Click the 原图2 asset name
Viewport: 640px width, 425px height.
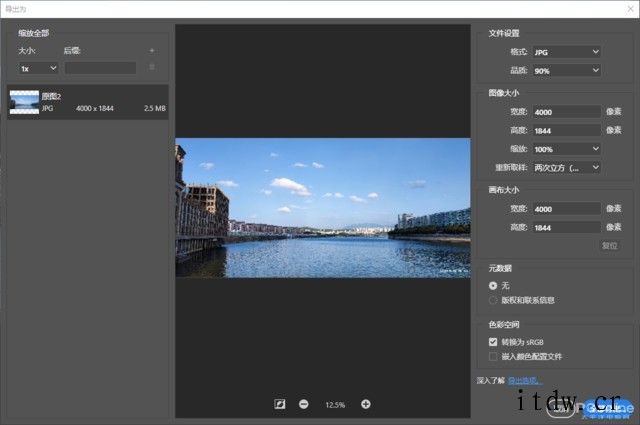(51, 96)
